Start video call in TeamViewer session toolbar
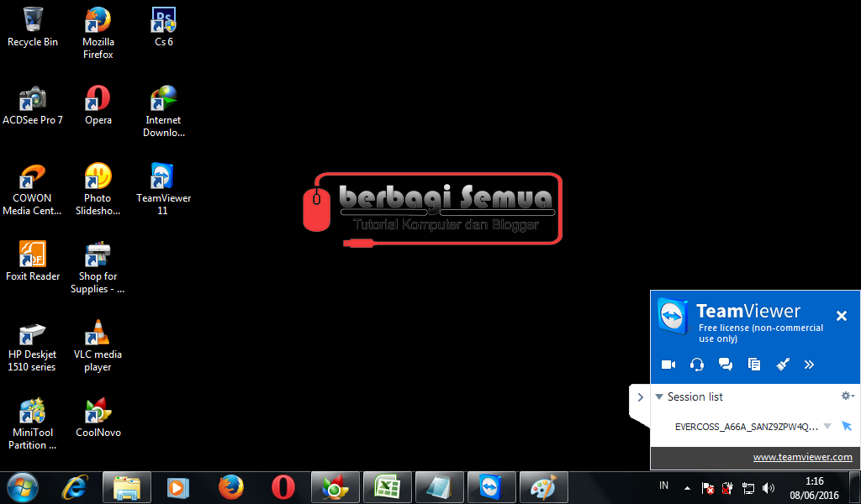Viewport: 861px width, 504px height. point(668,365)
